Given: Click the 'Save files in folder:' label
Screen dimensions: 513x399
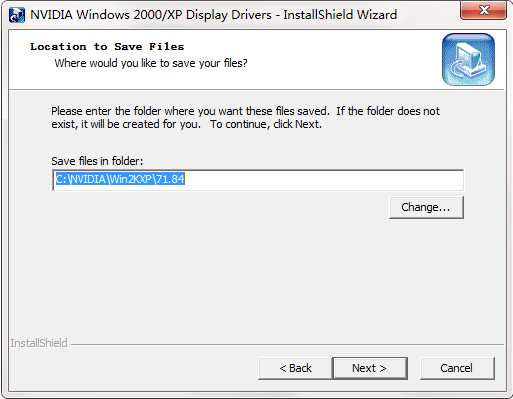Looking at the screenshot, I should click(97, 161).
